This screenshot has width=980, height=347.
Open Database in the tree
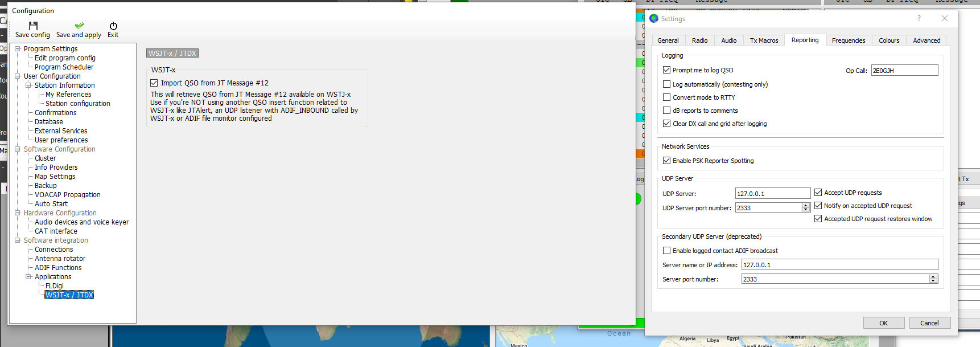[49, 122]
